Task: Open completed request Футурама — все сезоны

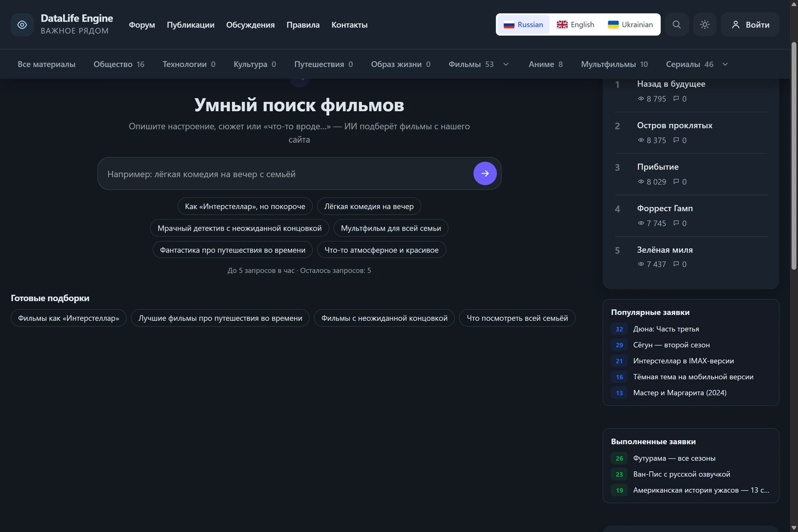Action: (x=674, y=458)
